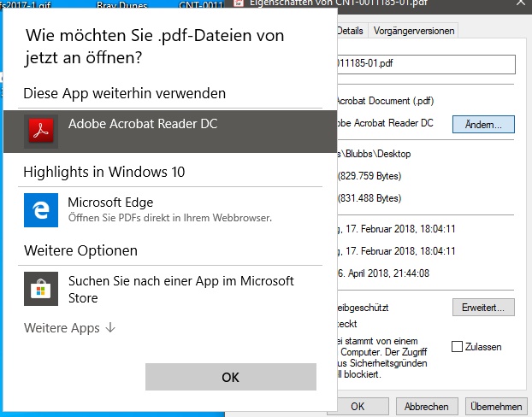Switch to the Vorgängerversionen tab
Viewport: 532px width, 417px height.
pyautogui.click(x=414, y=31)
